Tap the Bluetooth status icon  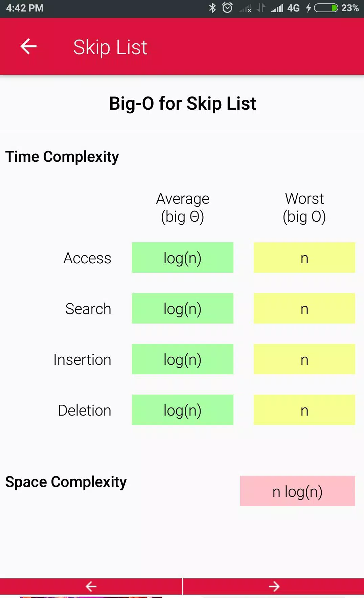[212, 8]
